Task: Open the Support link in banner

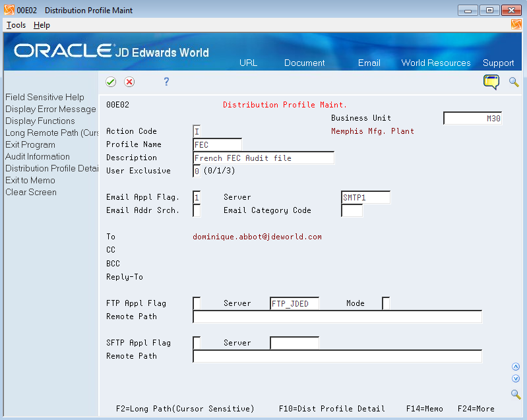Action: tap(499, 63)
